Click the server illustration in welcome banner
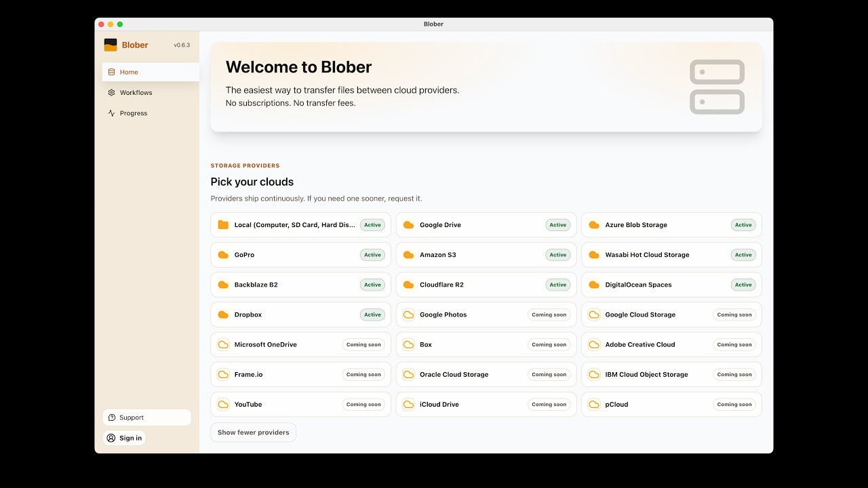Image resolution: width=868 pixels, height=488 pixels. [717, 87]
